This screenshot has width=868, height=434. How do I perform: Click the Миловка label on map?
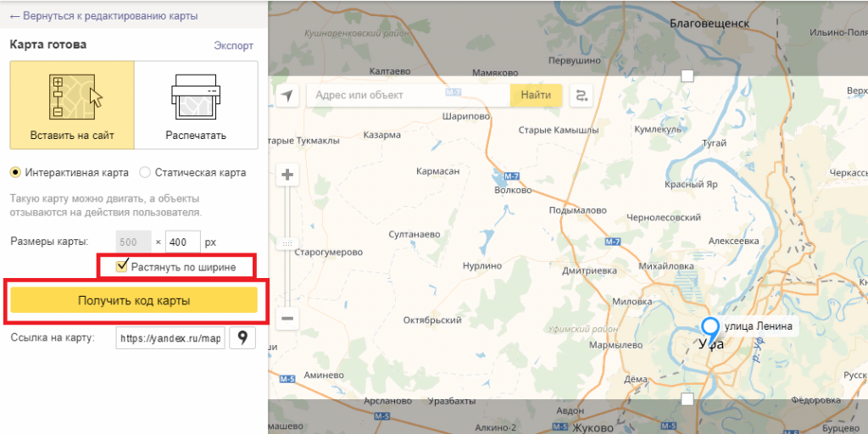(x=632, y=302)
